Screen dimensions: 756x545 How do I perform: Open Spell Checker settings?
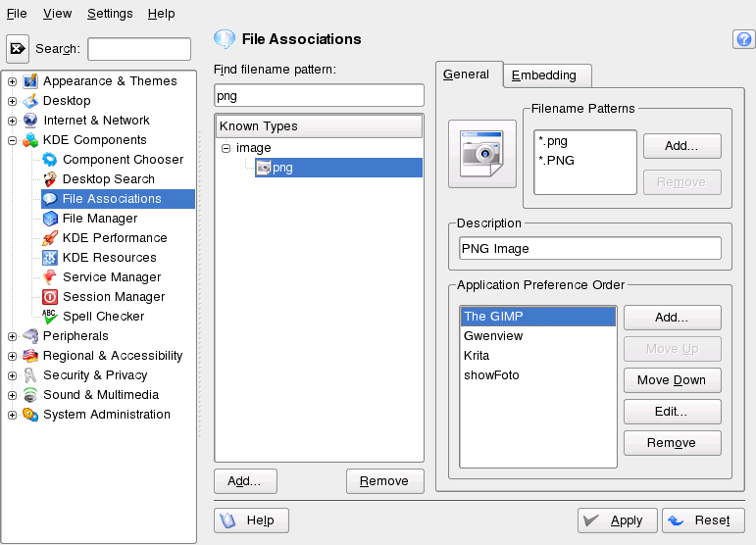pyautogui.click(x=103, y=317)
